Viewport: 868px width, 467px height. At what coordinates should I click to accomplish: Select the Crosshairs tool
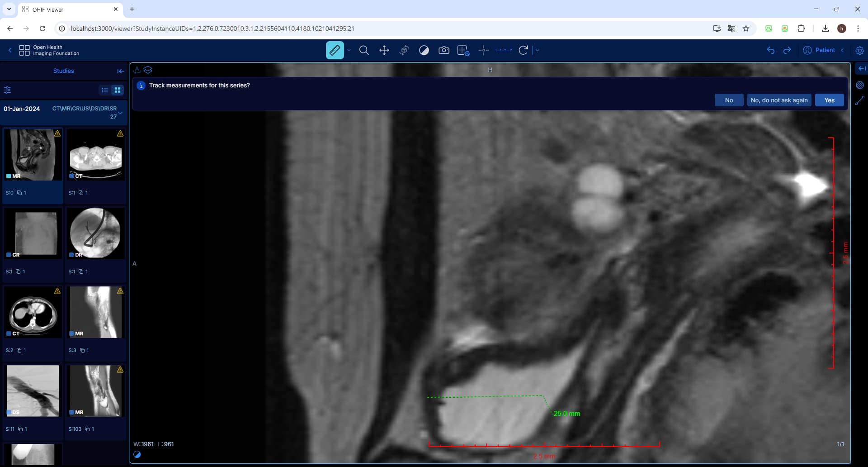[483, 50]
